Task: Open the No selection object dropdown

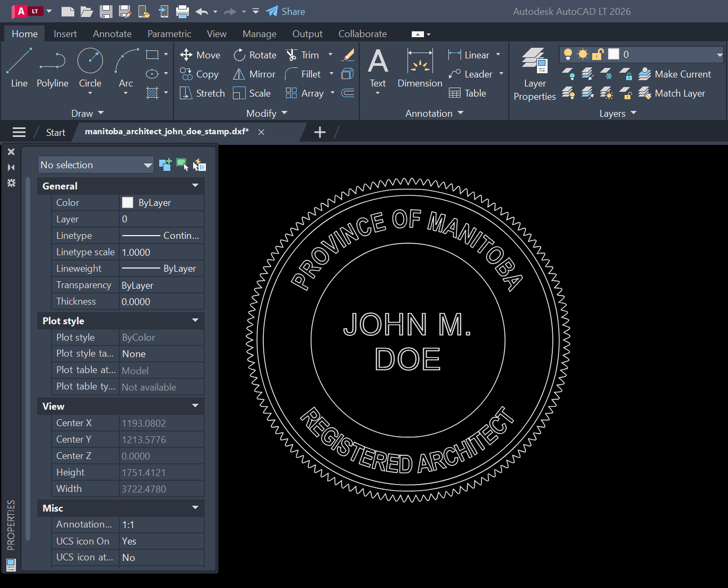Action: tap(96, 165)
